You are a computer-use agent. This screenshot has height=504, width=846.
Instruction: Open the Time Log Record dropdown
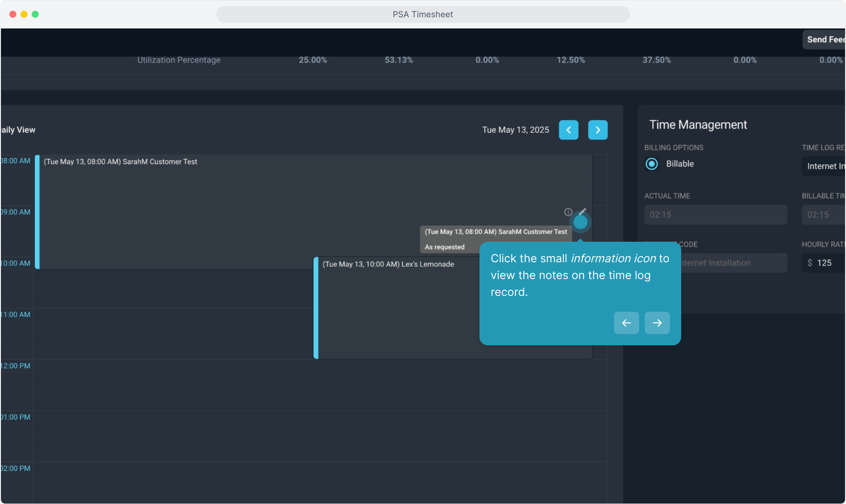coord(824,166)
